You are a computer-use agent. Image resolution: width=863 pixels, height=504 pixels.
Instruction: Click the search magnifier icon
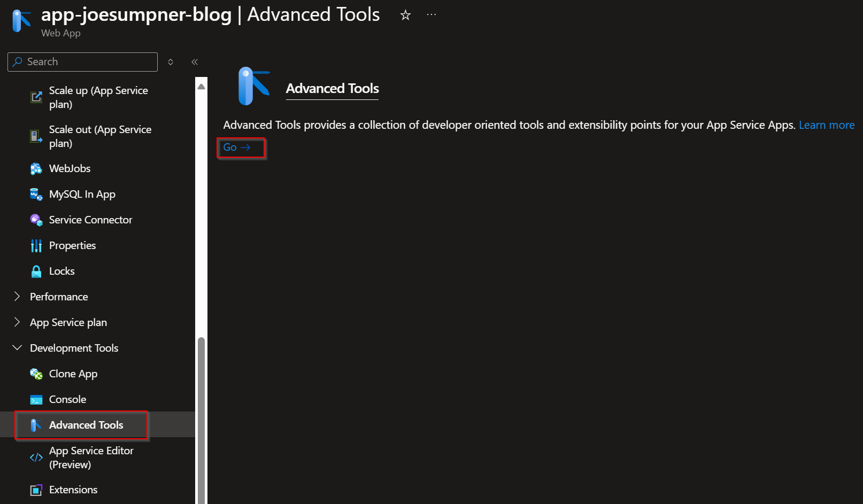[x=18, y=61]
